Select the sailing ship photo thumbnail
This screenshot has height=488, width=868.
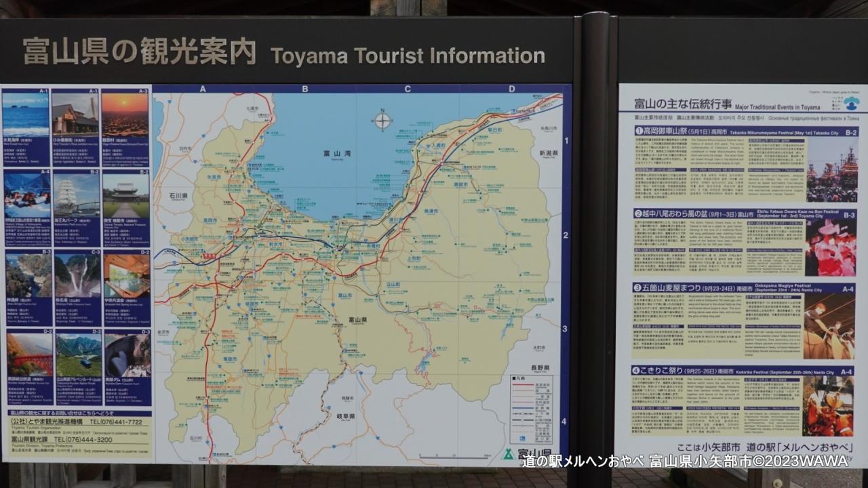(76, 195)
